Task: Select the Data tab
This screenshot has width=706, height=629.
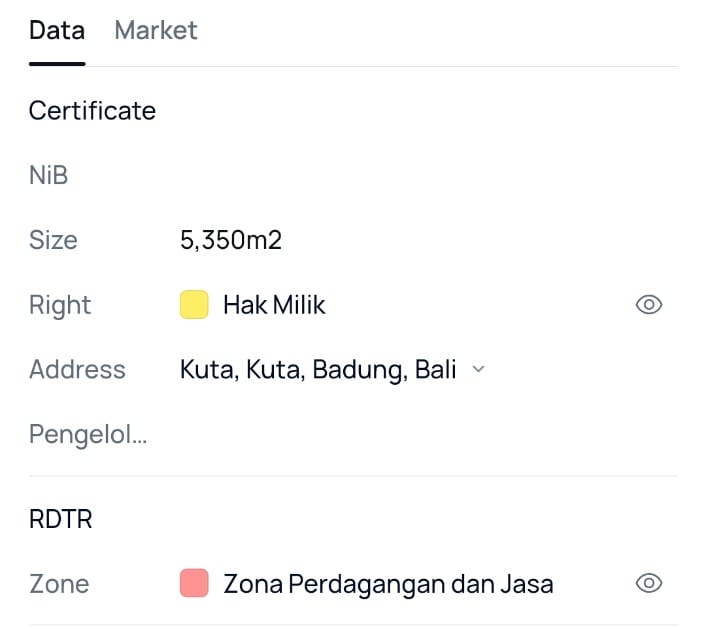Action: [x=57, y=30]
